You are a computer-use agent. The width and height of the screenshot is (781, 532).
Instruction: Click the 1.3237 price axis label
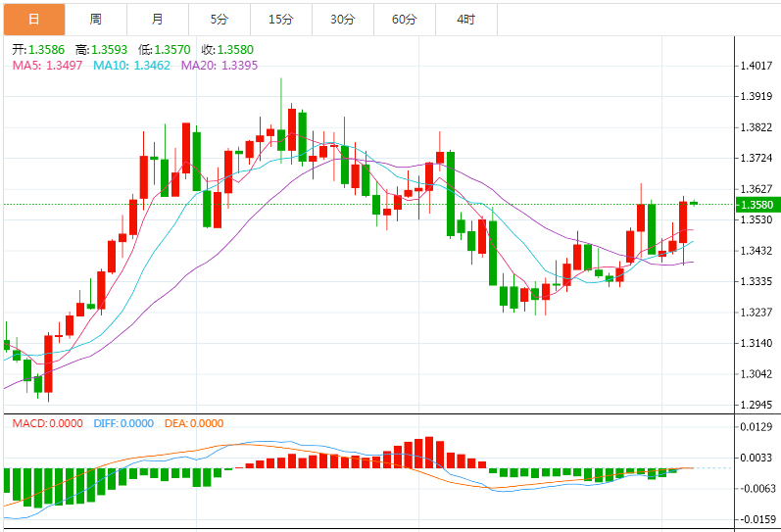tap(757, 313)
